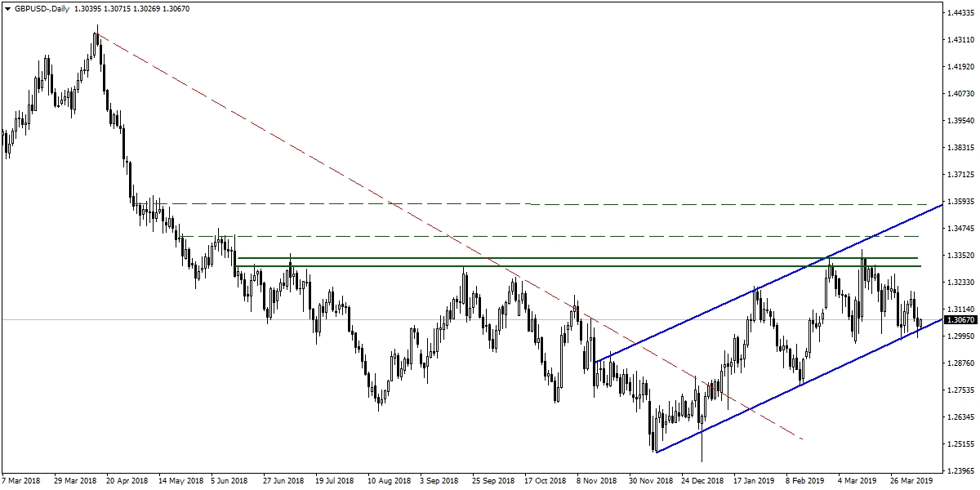The width and height of the screenshot is (980, 490).
Task: Click the 1.25155 price scale label
Action: tap(962, 444)
